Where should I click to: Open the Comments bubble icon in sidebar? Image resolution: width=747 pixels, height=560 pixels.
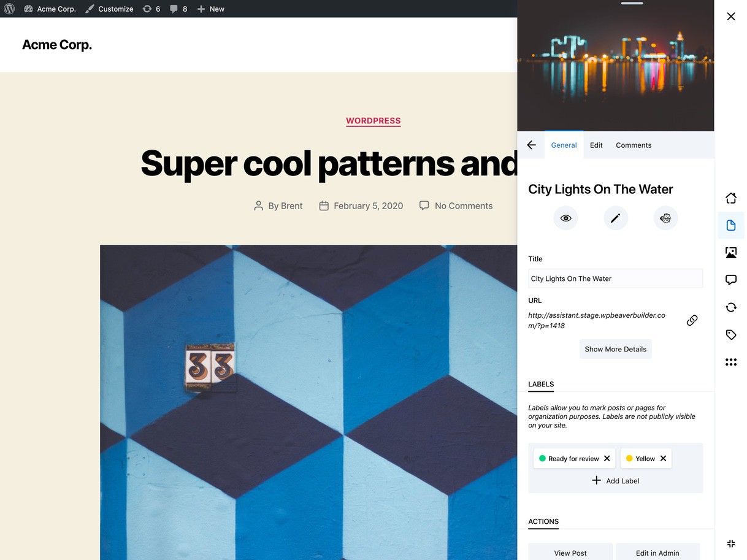coord(730,280)
